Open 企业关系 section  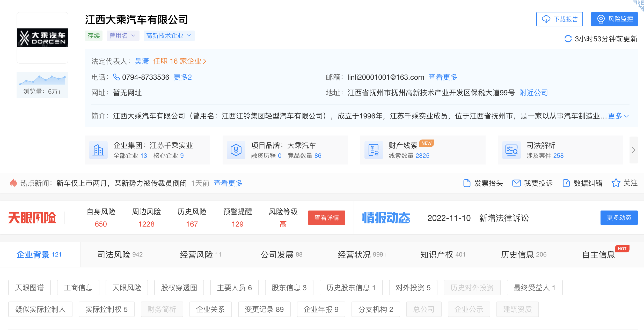pyautogui.click(x=211, y=309)
